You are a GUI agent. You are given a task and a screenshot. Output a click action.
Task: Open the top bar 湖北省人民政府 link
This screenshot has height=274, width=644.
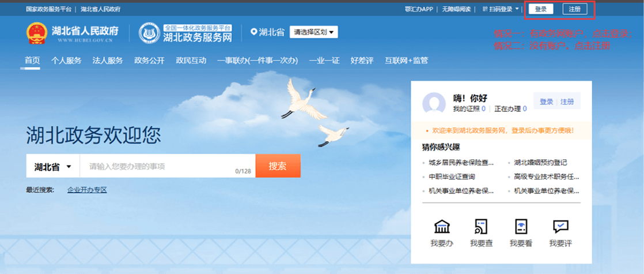[x=101, y=9]
